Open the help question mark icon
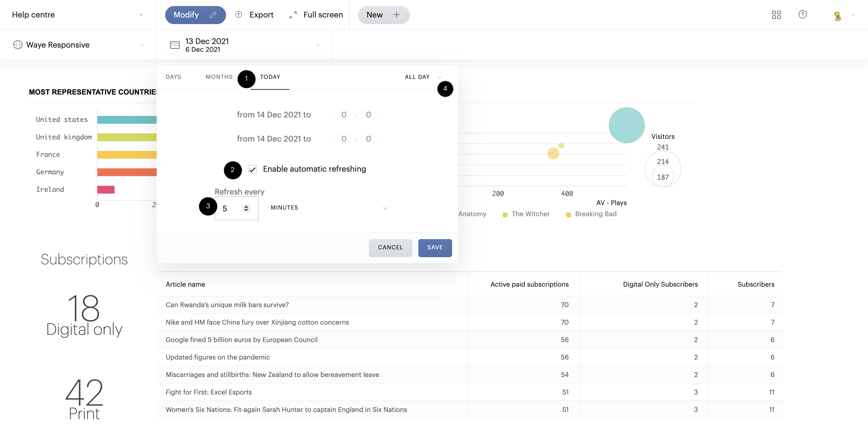The height and width of the screenshot is (430, 868). pos(803,14)
